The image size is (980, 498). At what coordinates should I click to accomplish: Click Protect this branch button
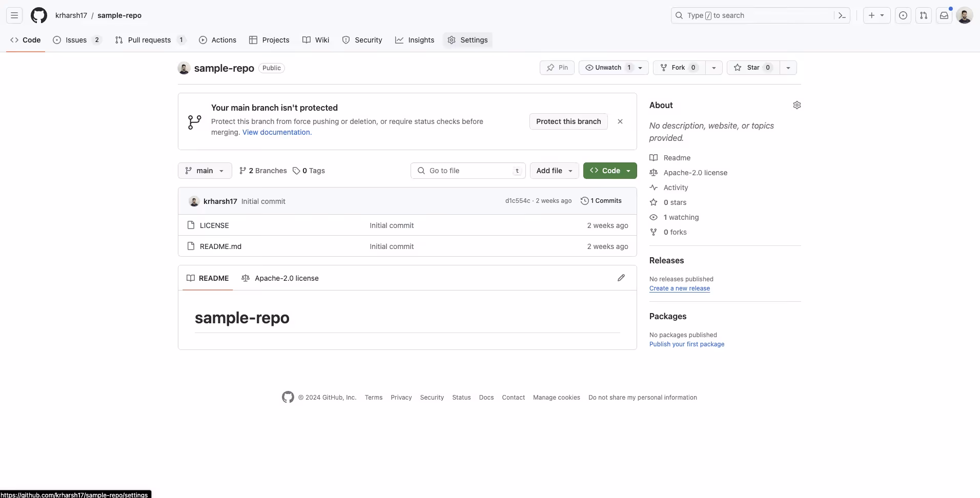coord(568,121)
